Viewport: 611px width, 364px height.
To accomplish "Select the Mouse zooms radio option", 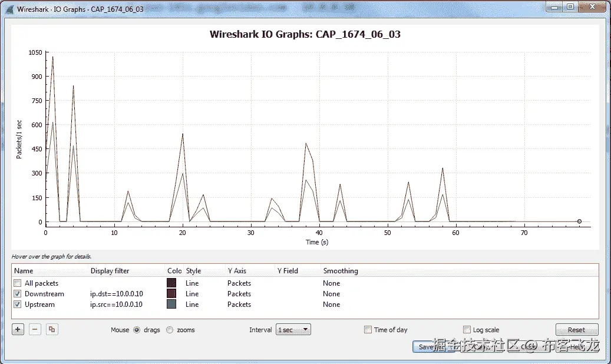I will point(170,330).
